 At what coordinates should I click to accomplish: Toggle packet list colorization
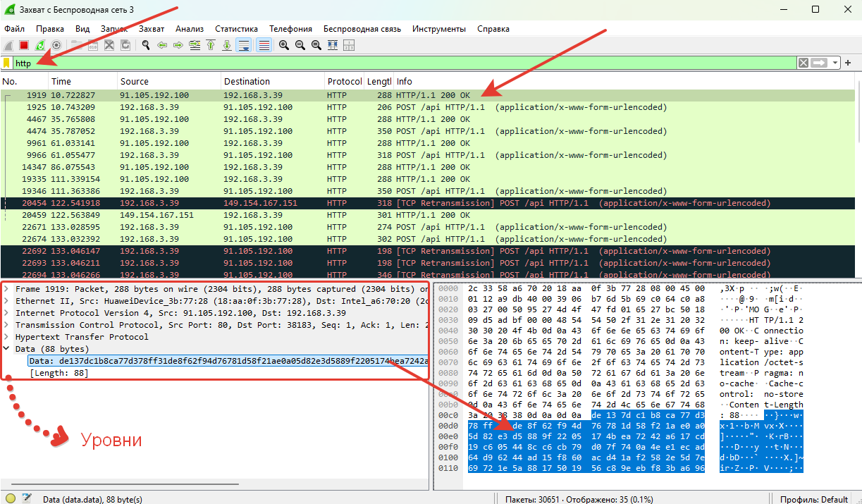[x=264, y=45]
